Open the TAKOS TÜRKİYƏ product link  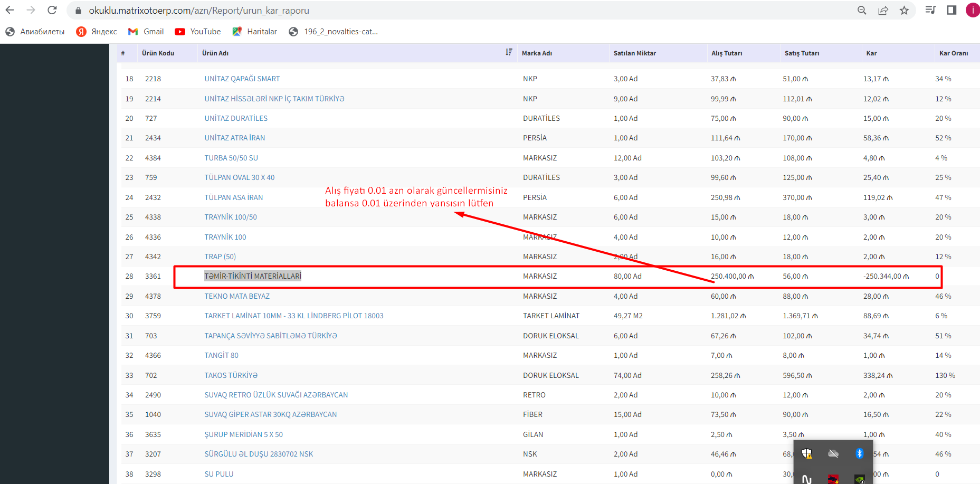[231, 375]
